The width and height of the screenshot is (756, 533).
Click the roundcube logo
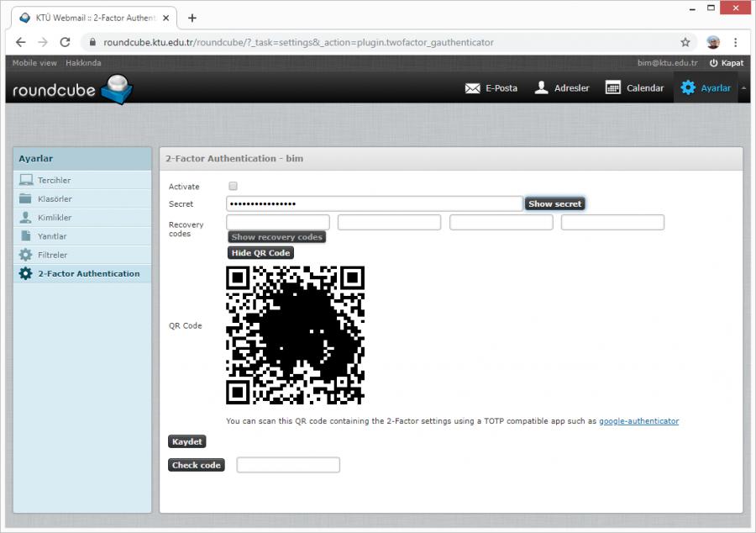pyautogui.click(x=72, y=89)
